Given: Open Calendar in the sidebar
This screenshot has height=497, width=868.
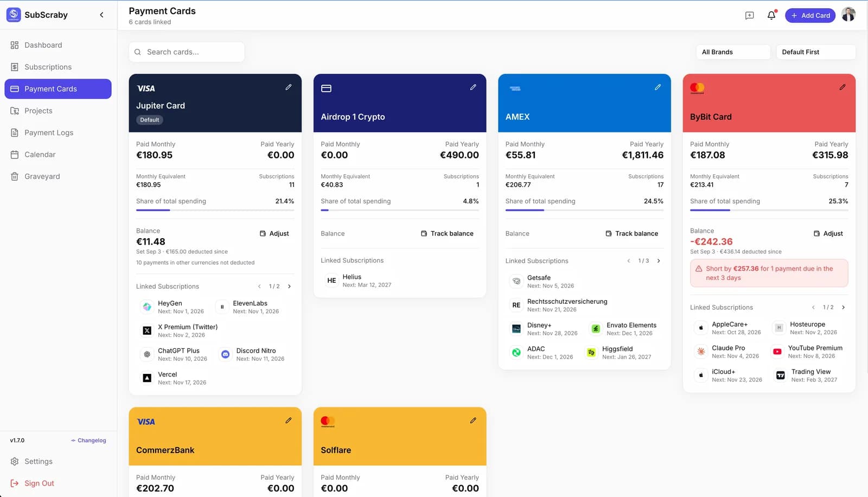Looking at the screenshot, I should (x=58, y=155).
